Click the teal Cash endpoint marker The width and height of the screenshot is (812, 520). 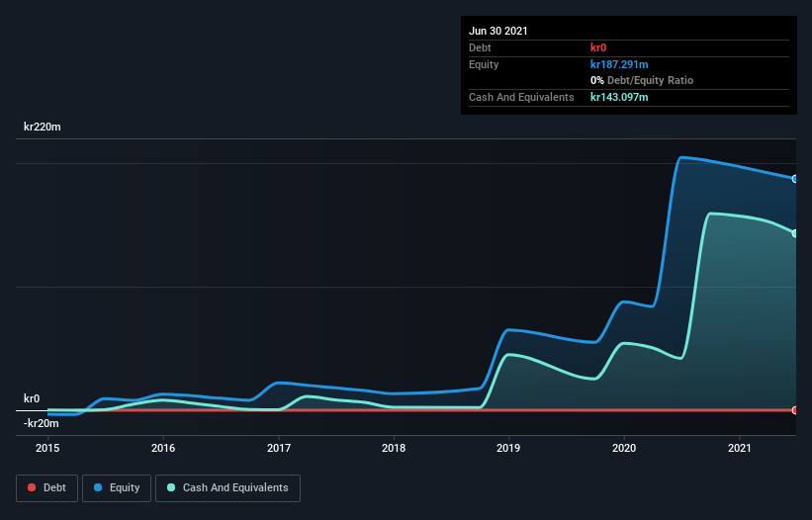point(795,234)
